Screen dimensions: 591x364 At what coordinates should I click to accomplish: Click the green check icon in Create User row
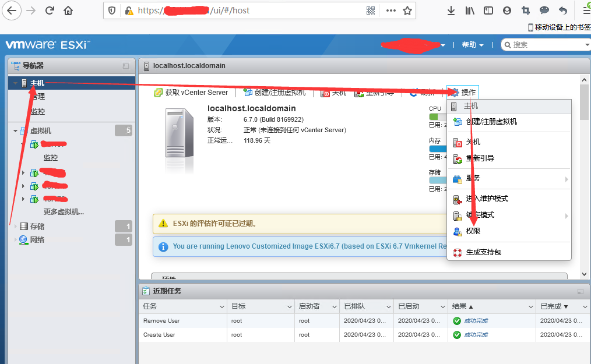[457, 335]
